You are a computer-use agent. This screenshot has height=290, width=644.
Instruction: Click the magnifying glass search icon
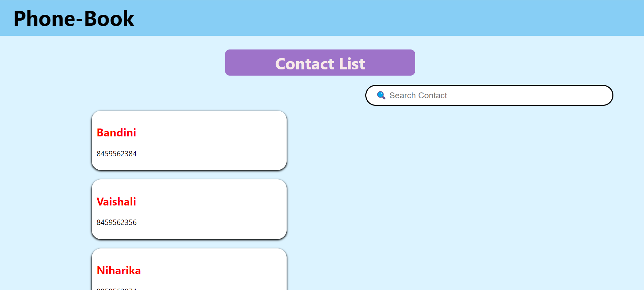(x=381, y=96)
